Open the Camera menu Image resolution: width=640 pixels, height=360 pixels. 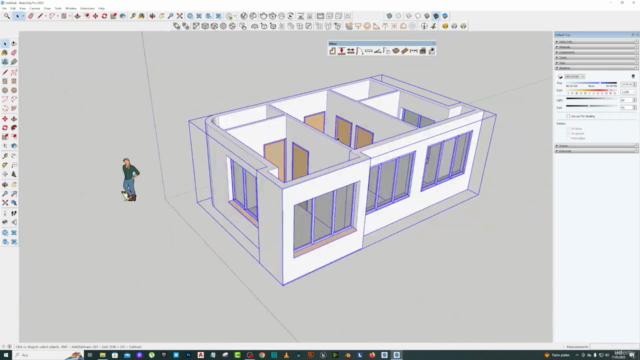[35, 8]
